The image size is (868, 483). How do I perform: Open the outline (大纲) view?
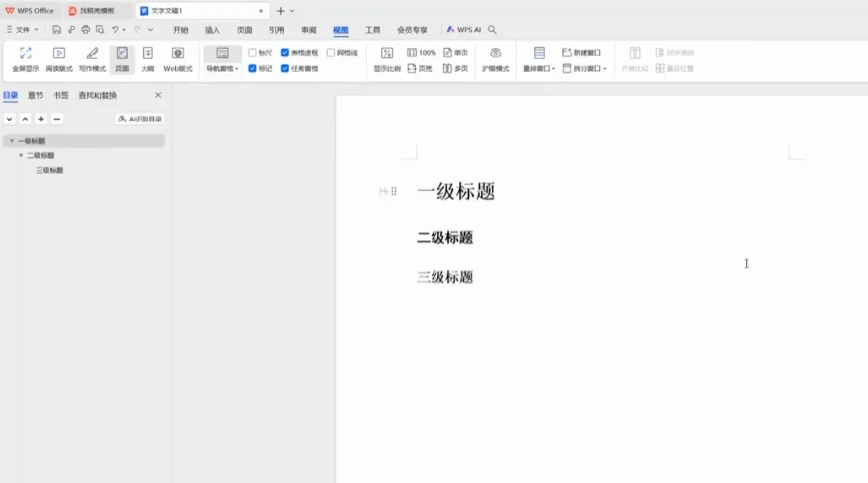pos(147,59)
